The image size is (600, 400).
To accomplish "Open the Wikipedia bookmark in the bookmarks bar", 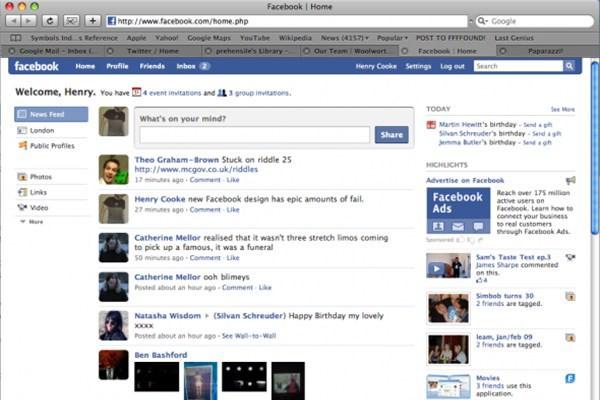I will click(295, 38).
